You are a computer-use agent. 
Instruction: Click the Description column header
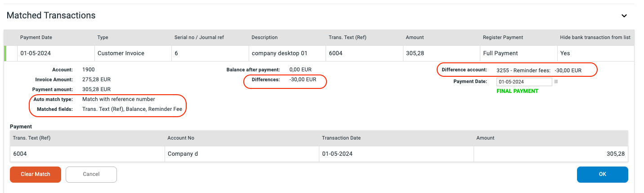[x=264, y=37]
